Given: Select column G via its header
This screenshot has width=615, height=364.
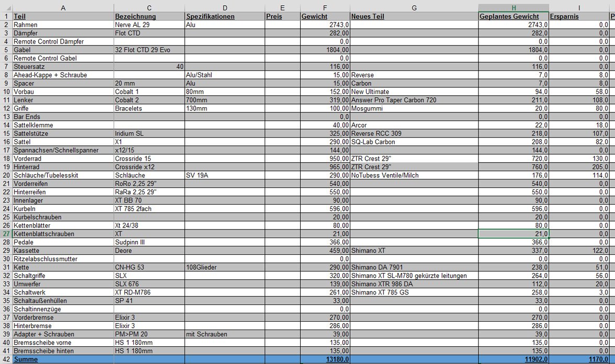Looking at the screenshot, I should click(x=414, y=8).
